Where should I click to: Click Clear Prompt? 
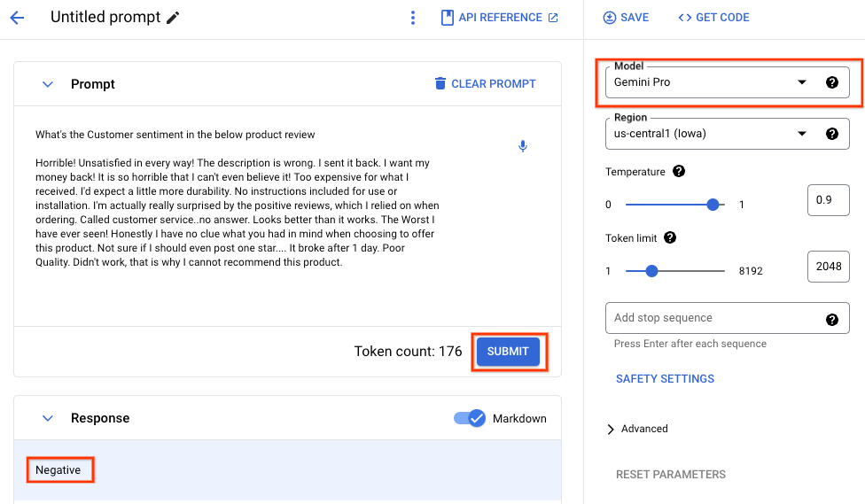pos(485,84)
